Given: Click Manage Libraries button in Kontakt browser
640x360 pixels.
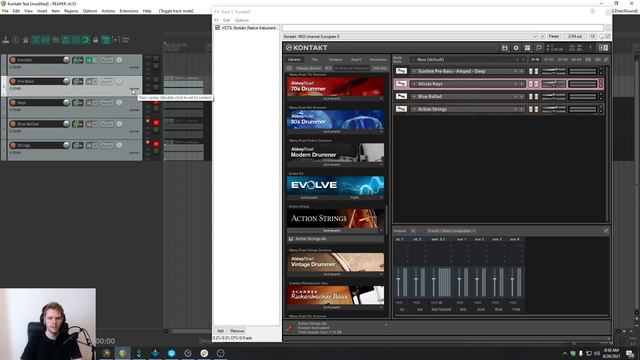Looking at the screenshot, I should pyautogui.click(x=309, y=68).
